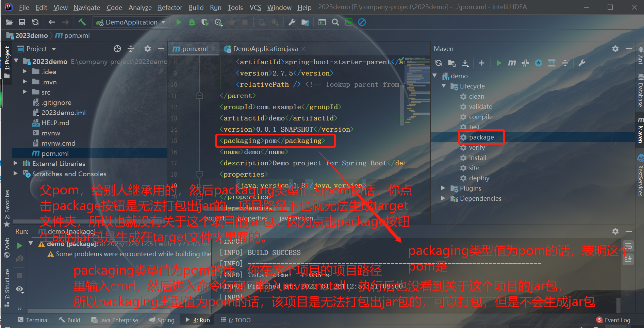Viewport: 644px width, 328px height.
Task: Open Search Everywhere magnifier icon
Action: click(335, 22)
